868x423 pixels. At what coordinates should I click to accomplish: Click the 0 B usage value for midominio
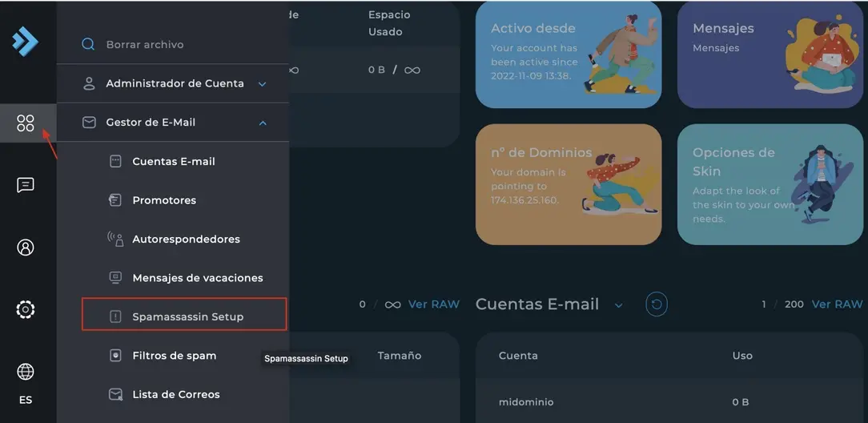click(x=741, y=402)
